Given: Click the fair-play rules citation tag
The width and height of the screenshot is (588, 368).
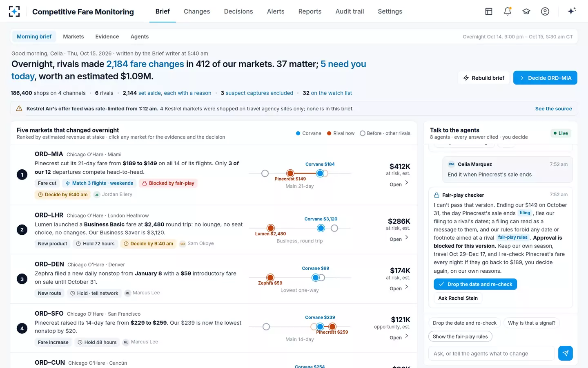Looking at the screenshot, I should tap(513, 238).
